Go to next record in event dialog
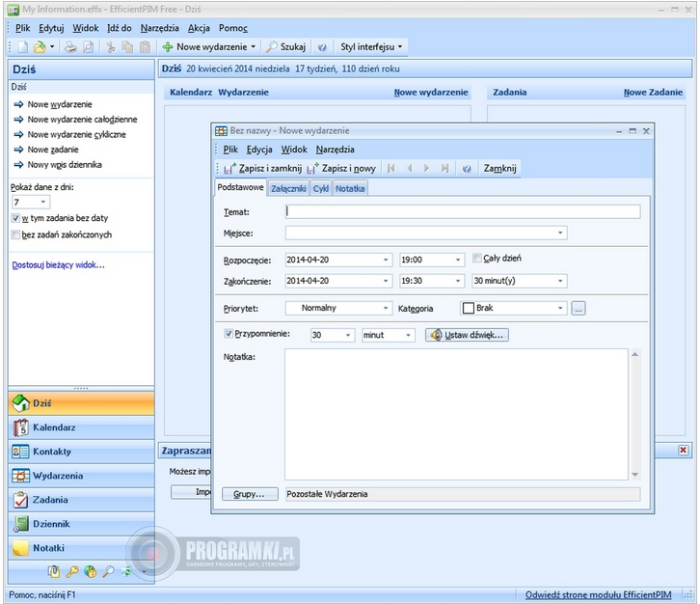 [427, 168]
